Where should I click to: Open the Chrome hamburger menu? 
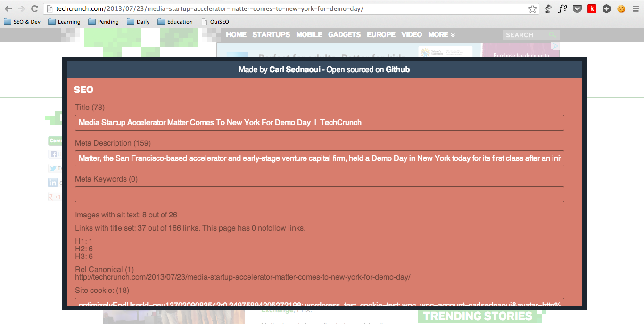[636, 8]
